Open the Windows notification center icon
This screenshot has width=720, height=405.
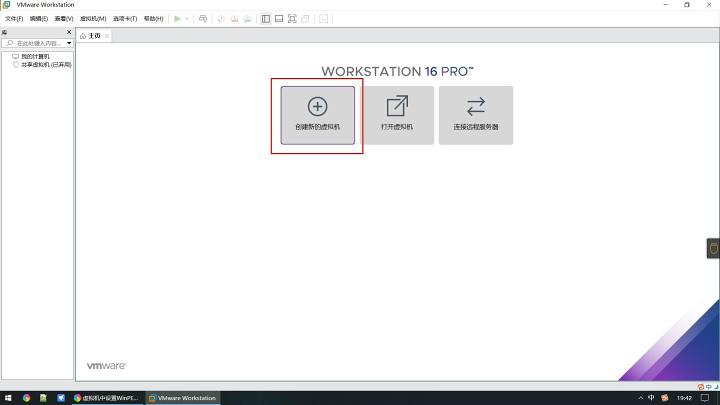[x=705, y=398]
